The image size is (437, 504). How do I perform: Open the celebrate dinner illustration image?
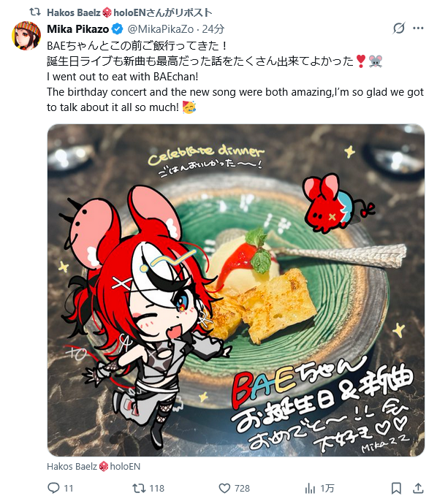pos(236,290)
